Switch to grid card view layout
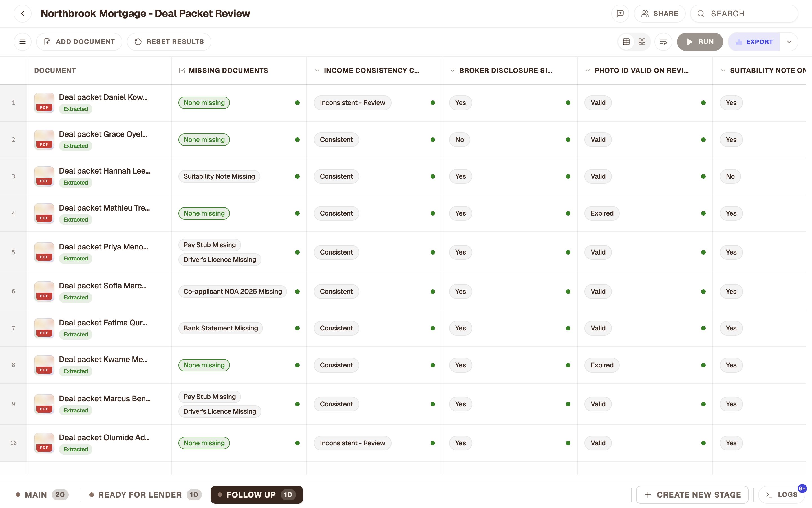The image size is (812, 508). pyautogui.click(x=642, y=42)
